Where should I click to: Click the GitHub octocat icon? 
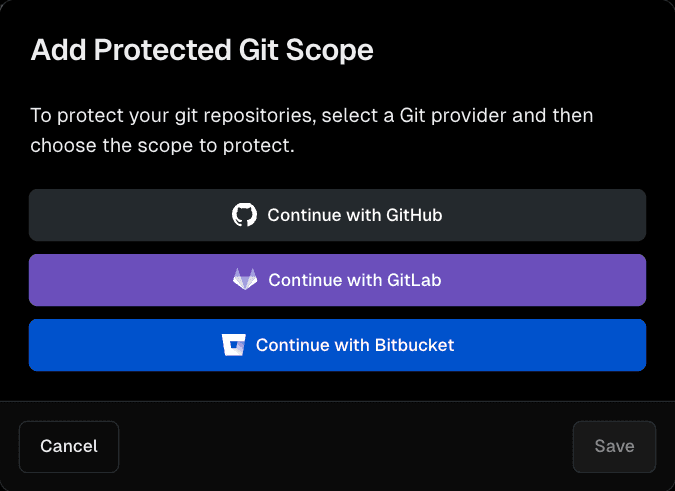pos(244,215)
